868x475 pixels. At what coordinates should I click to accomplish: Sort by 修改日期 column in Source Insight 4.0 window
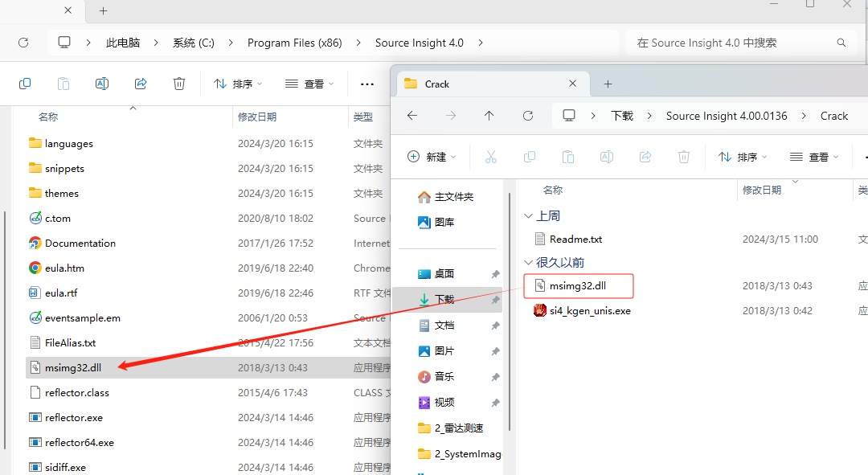tap(257, 117)
